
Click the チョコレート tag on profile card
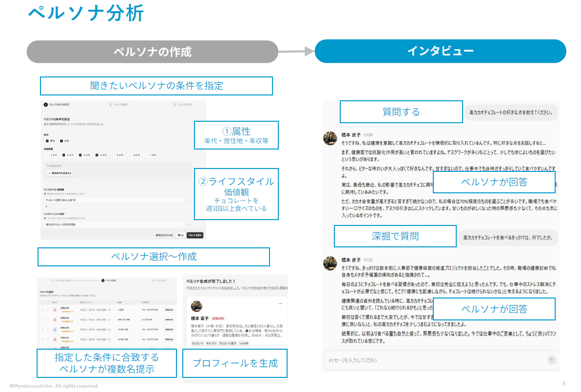197,343
